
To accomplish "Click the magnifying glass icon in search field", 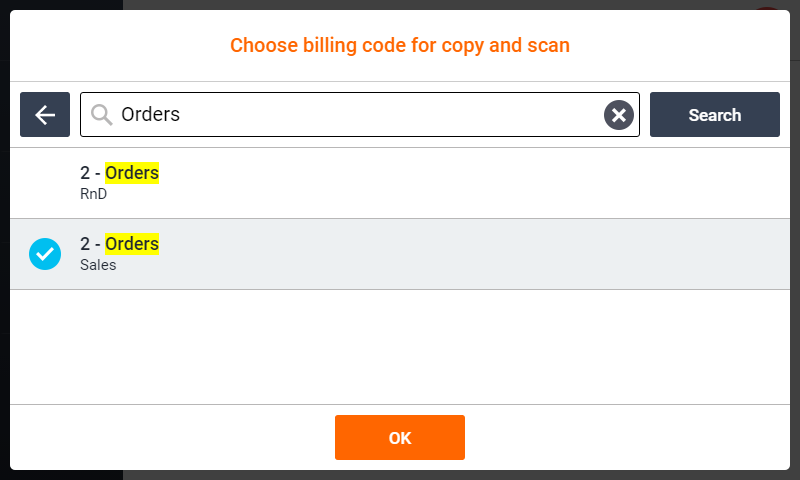I will pos(101,115).
